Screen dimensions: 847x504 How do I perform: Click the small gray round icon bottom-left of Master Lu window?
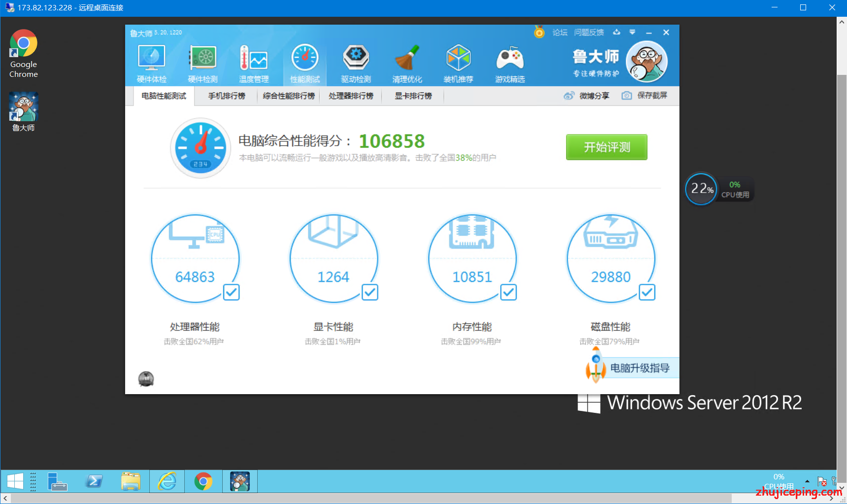tap(146, 379)
